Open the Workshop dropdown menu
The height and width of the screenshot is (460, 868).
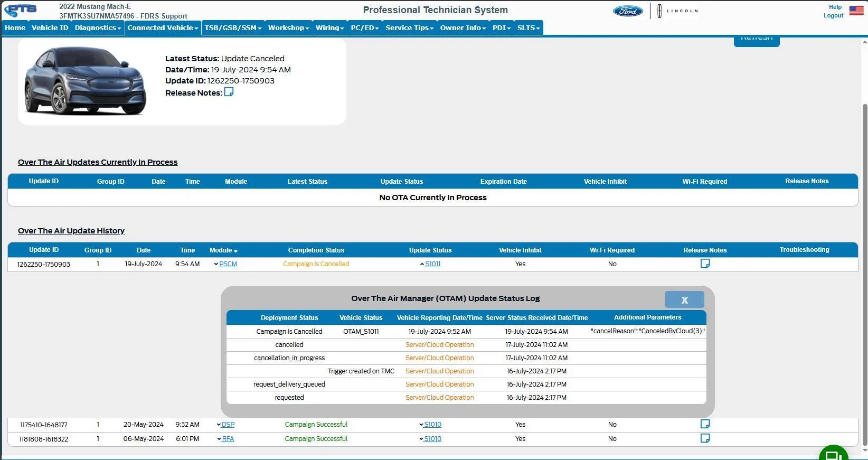point(288,28)
